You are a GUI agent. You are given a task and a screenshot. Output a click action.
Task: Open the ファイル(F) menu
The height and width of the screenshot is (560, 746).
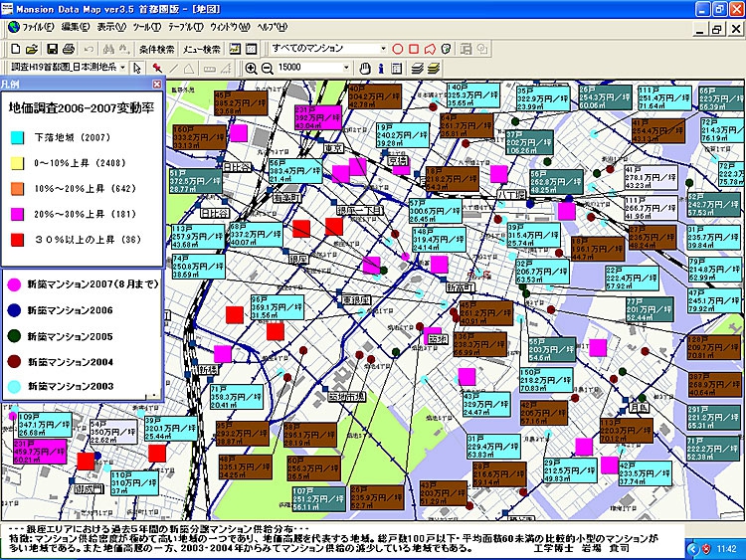[x=38, y=26]
